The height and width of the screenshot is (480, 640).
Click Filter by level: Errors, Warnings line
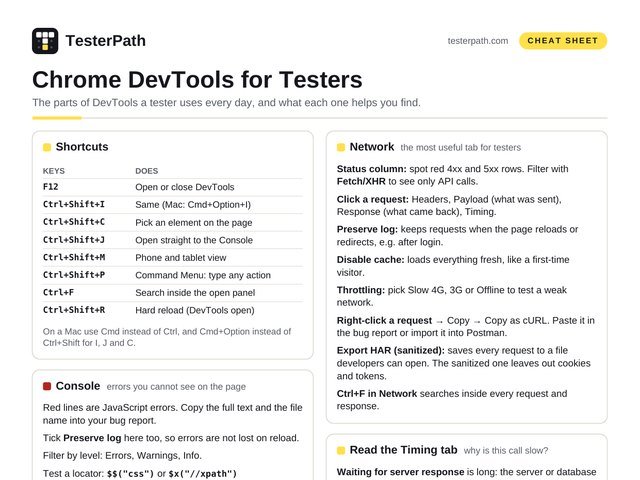[122, 456]
